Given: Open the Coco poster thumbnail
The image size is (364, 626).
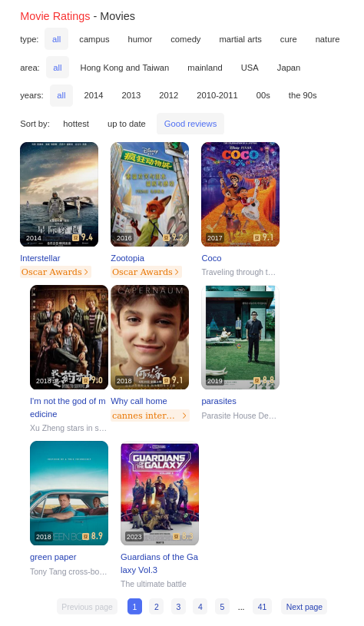Looking at the screenshot, I should pos(240,194).
